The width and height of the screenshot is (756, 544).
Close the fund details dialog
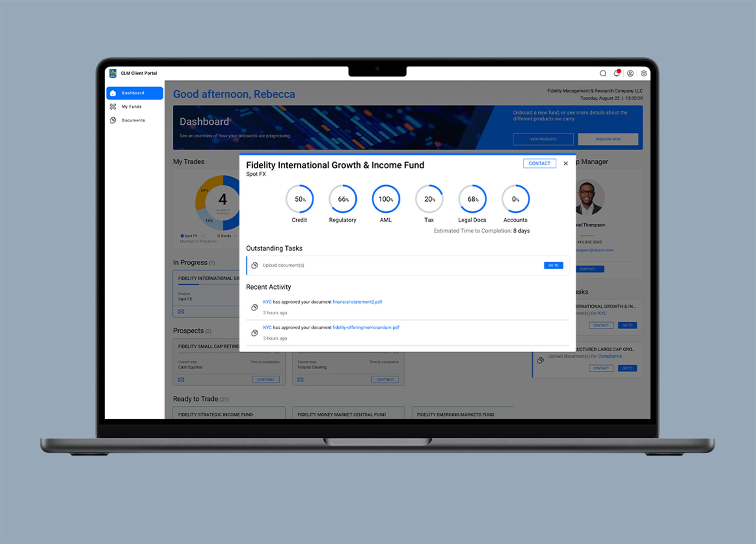pos(566,163)
